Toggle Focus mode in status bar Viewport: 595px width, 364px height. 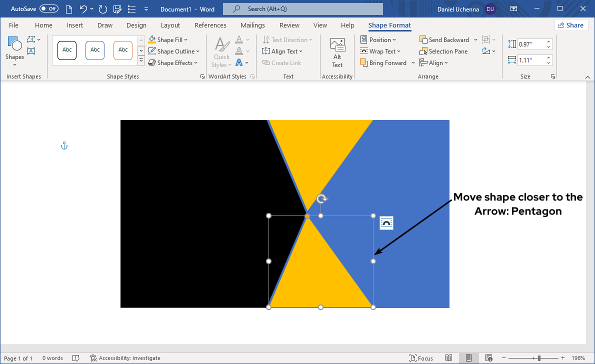421,358
